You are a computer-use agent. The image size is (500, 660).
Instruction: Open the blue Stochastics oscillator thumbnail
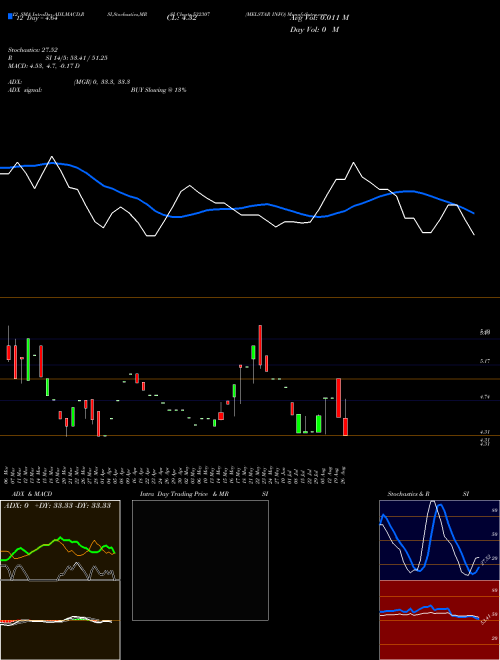439,540
